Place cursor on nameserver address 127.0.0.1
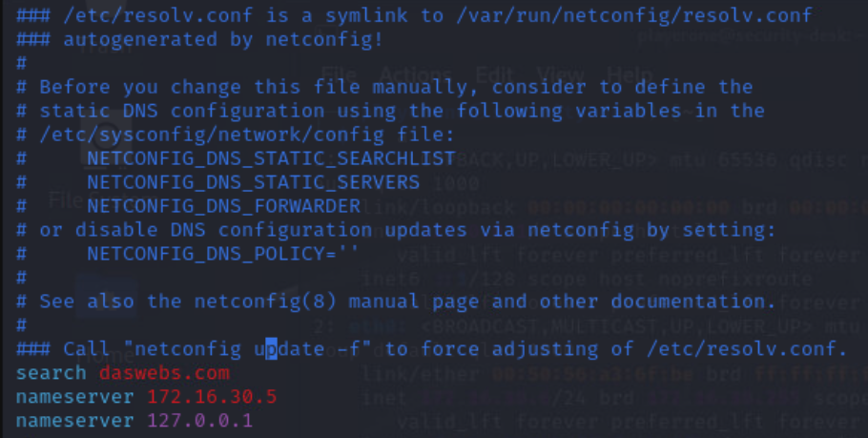 click(200, 420)
